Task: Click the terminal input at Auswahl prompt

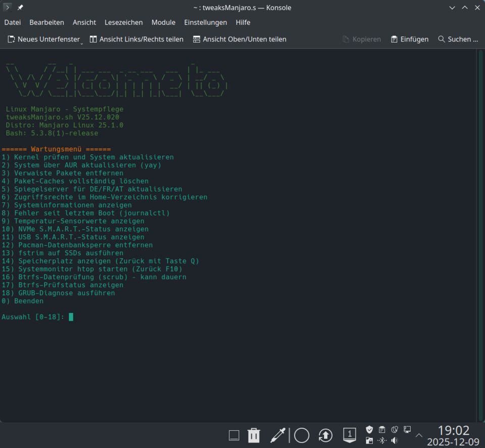Action: point(71,317)
